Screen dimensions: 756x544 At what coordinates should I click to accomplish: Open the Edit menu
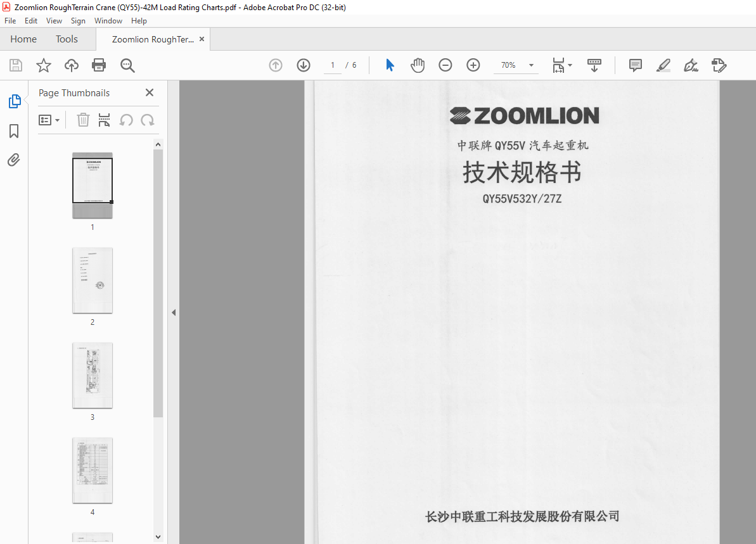[31, 21]
